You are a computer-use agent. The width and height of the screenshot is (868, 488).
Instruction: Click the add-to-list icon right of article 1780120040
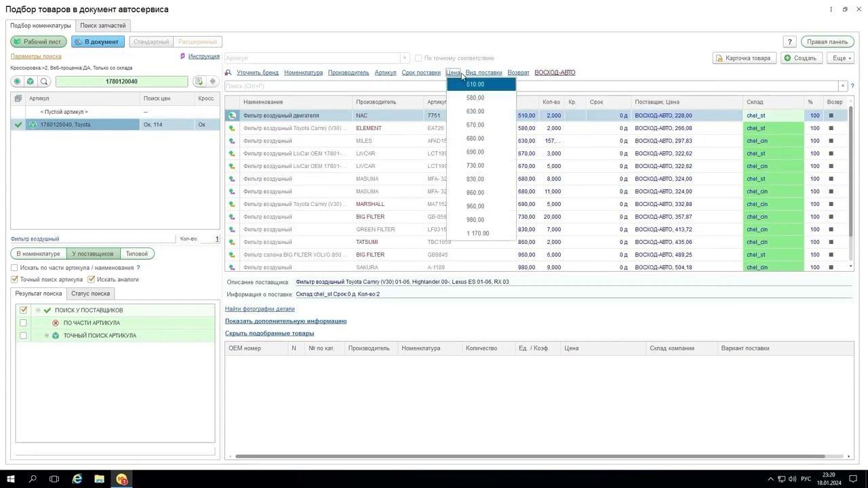[199, 81]
